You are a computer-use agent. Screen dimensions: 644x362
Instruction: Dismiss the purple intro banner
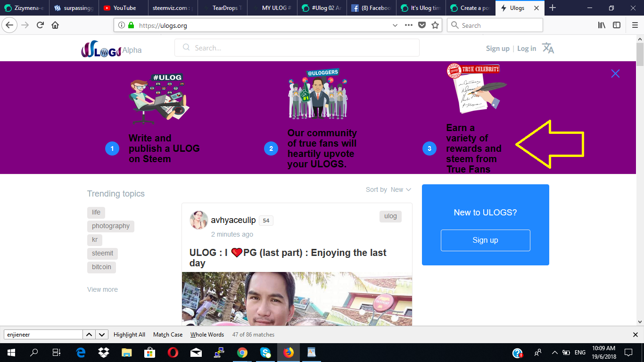[x=615, y=74]
